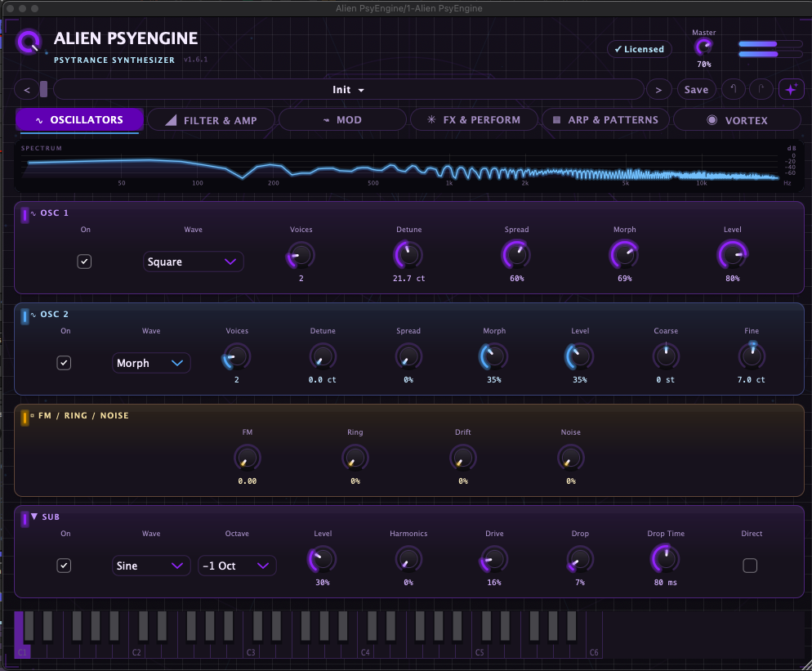Click the Licensed status button
812x671 pixels.
(x=640, y=49)
